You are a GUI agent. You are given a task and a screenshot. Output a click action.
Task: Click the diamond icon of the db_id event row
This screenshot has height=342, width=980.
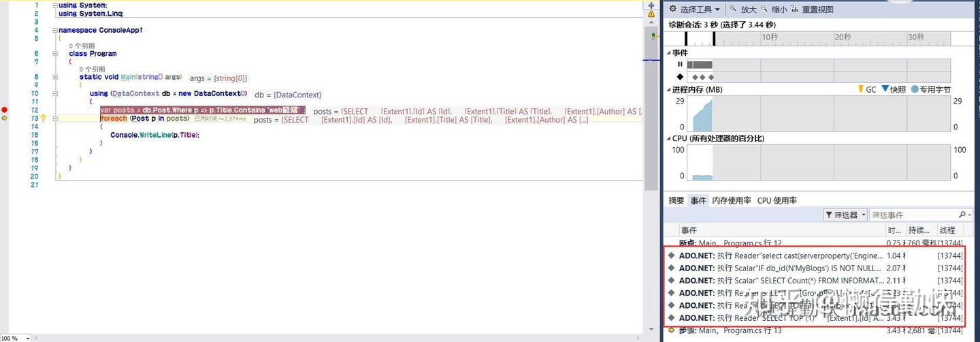click(672, 268)
